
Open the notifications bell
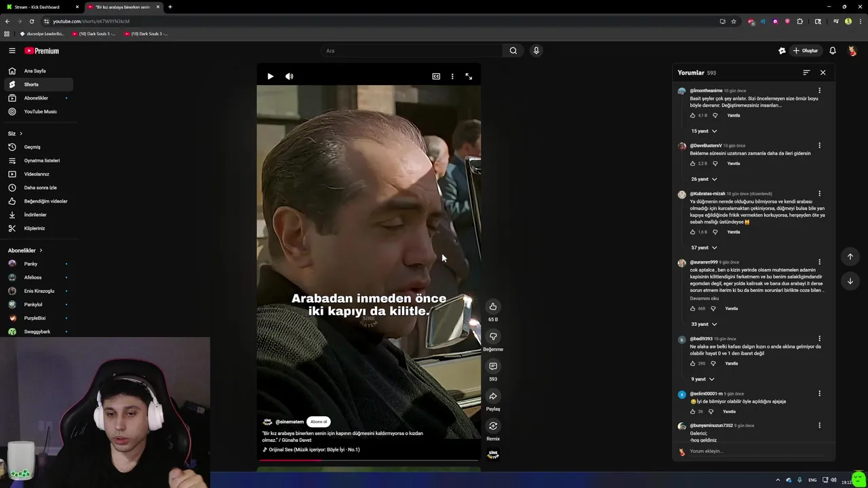pos(833,51)
